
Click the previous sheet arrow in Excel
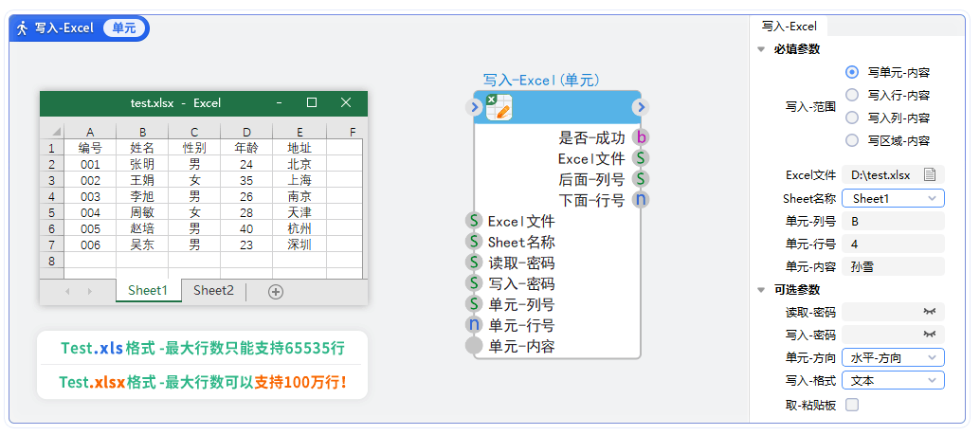67,291
